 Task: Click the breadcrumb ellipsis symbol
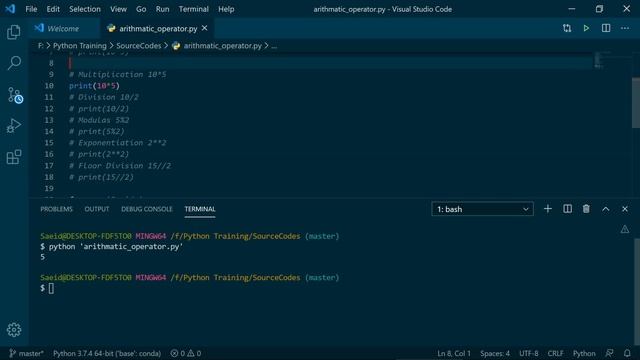(274, 46)
